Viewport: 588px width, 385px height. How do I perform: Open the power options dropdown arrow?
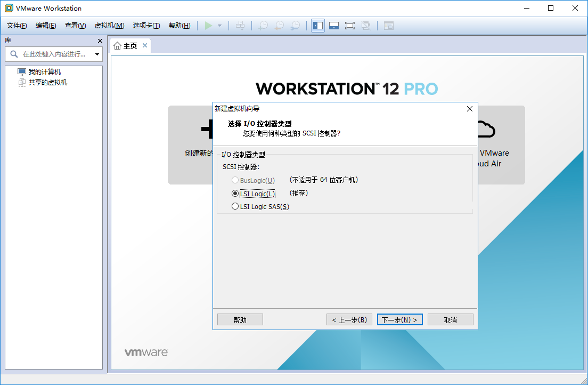click(x=220, y=26)
